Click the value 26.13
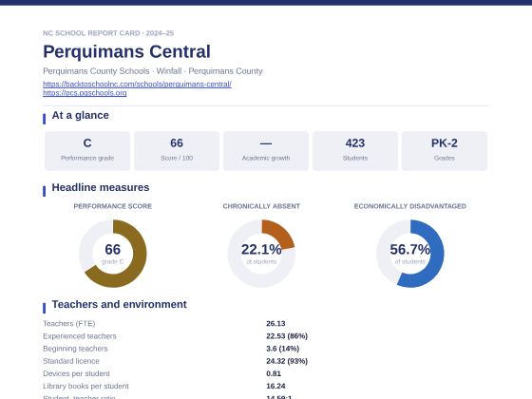The image size is (532, 399). [275, 324]
